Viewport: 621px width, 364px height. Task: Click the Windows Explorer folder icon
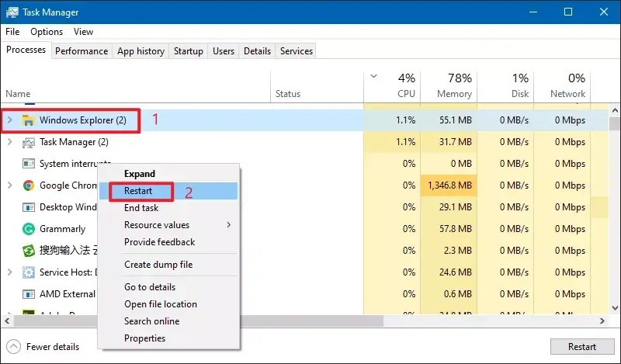tap(28, 120)
